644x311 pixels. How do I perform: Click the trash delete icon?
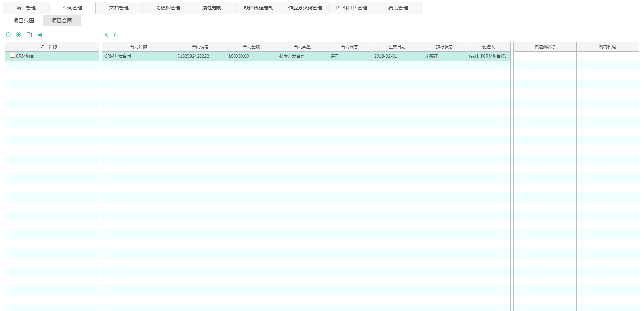(x=40, y=35)
